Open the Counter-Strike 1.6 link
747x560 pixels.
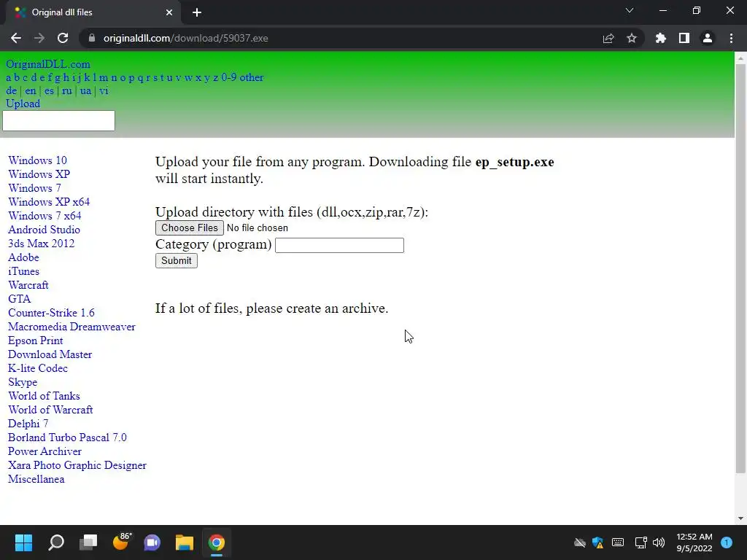(52, 313)
